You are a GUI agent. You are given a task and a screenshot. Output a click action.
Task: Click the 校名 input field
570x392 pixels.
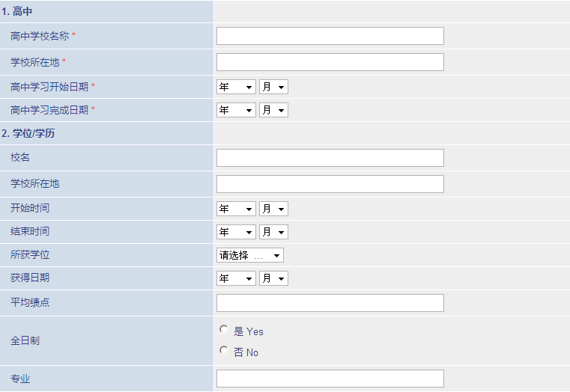(x=330, y=158)
